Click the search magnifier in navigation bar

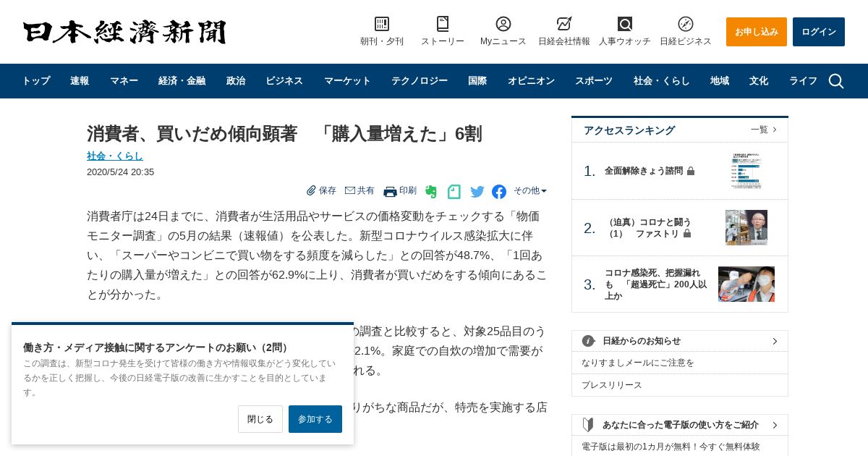pos(836,81)
